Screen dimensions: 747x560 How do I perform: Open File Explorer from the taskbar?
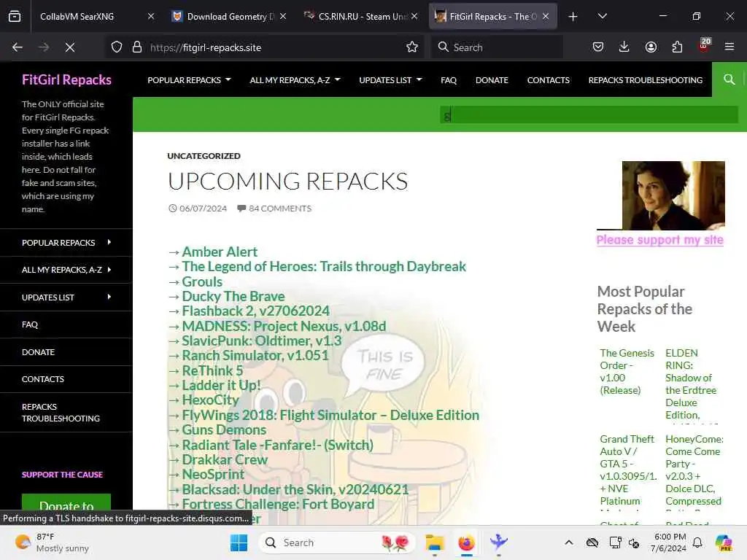click(435, 542)
